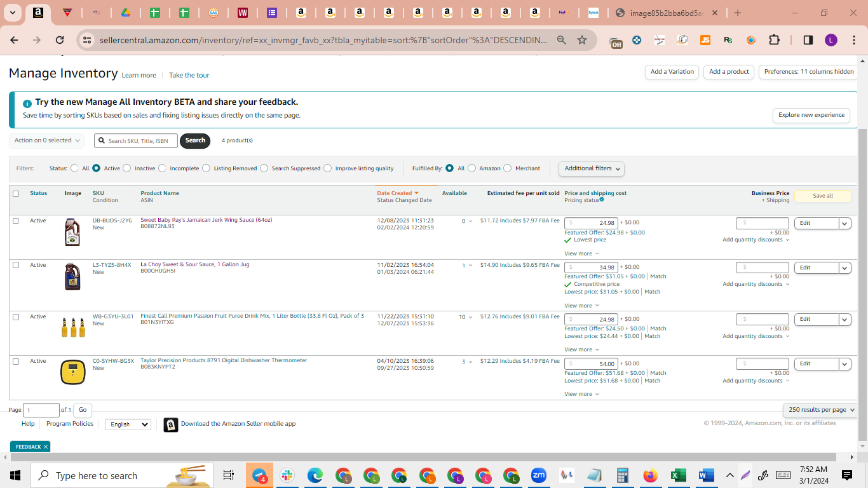This screenshot has width=868, height=488.
Task: Go back to the previous browser page
Action: (14, 40)
